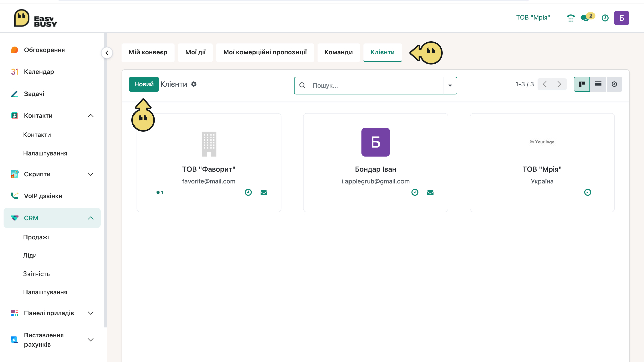
Task: Click the Your logo image on Мрія card
Action: coord(542,142)
